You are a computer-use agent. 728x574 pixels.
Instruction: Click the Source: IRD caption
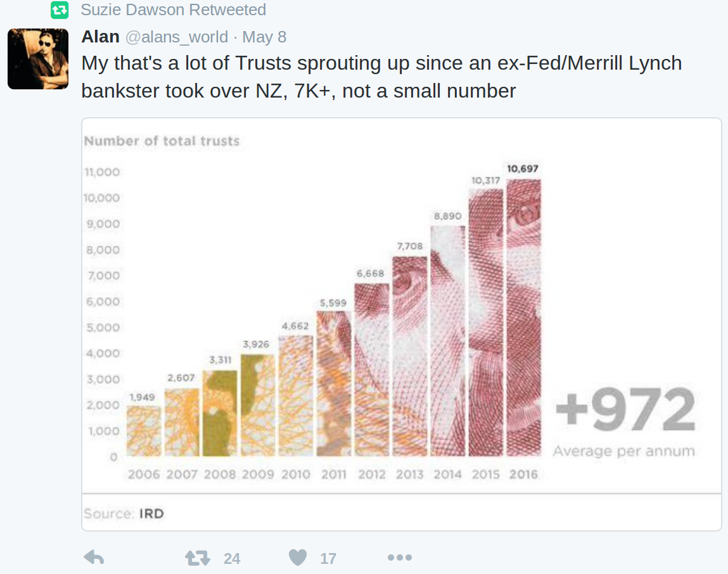click(124, 514)
